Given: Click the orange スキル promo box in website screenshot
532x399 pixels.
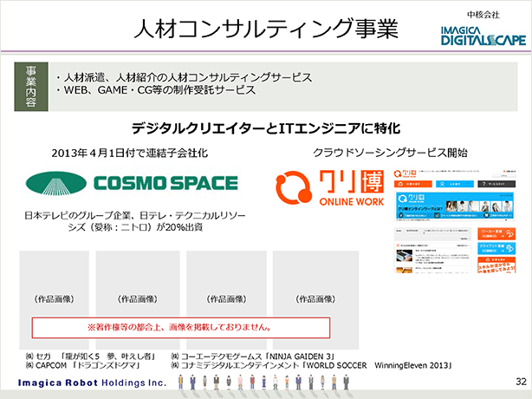Looking at the screenshot, I should tap(496, 265).
